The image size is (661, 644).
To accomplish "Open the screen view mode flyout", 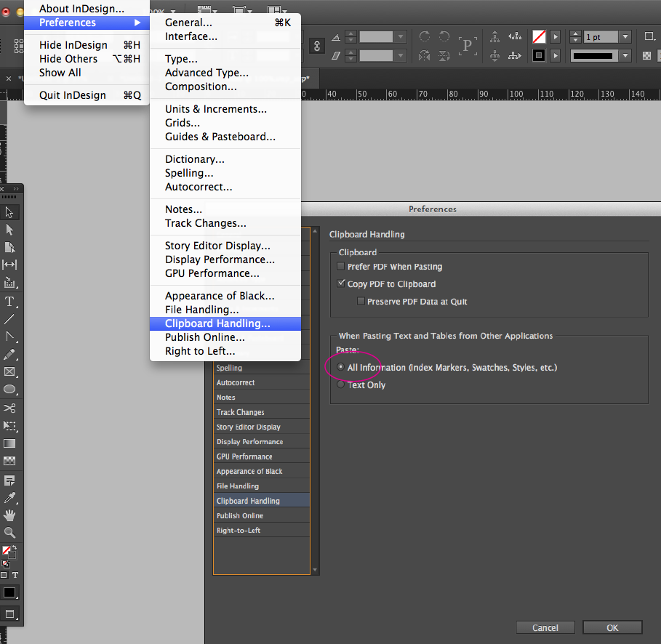I will coord(9,614).
